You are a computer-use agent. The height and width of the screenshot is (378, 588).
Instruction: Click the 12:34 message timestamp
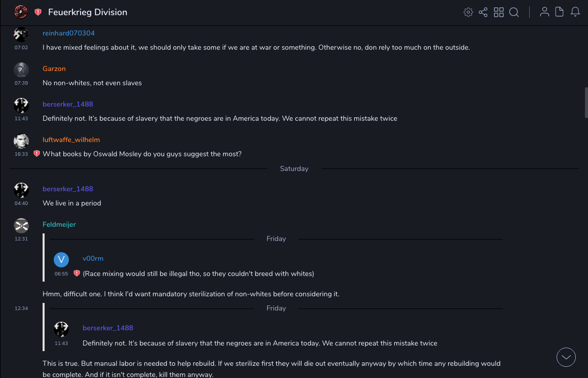click(21, 308)
